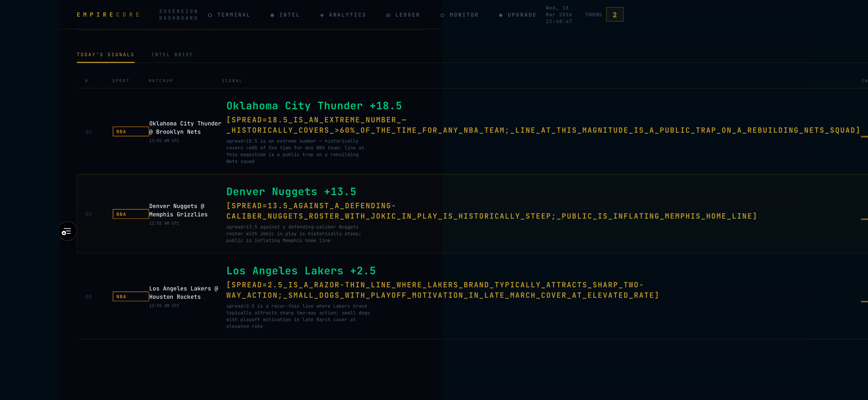
Task: Open the floating round list-menu button
Action: click(67, 231)
